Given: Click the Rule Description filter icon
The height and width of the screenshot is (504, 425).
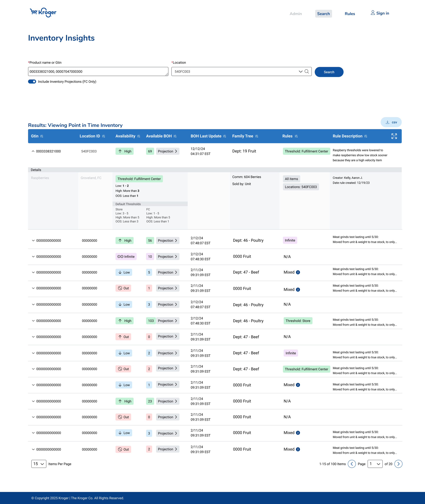Looking at the screenshot, I should point(366,136).
